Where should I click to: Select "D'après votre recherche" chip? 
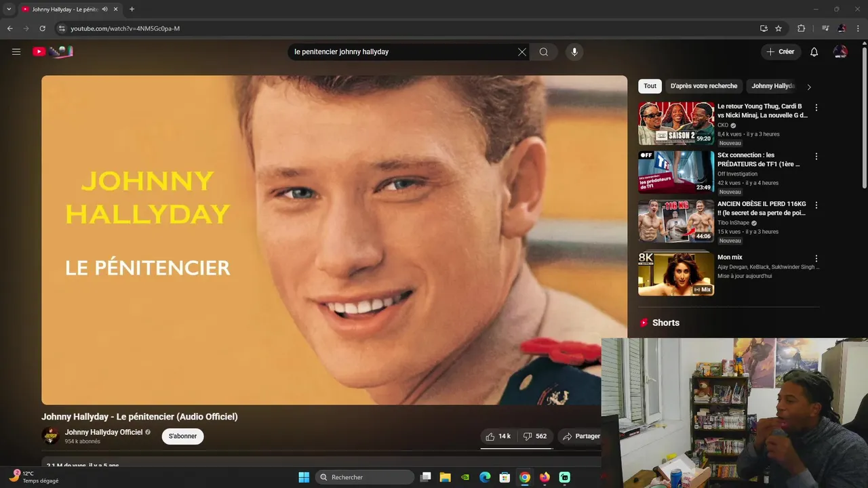(704, 86)
